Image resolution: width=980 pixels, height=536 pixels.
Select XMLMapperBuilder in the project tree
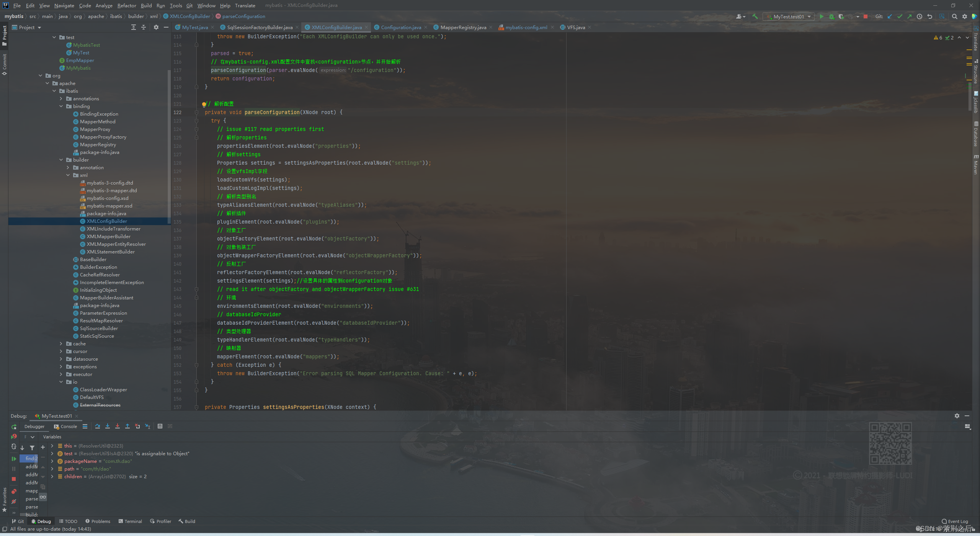pyautogui.click(x=108, y=236)
